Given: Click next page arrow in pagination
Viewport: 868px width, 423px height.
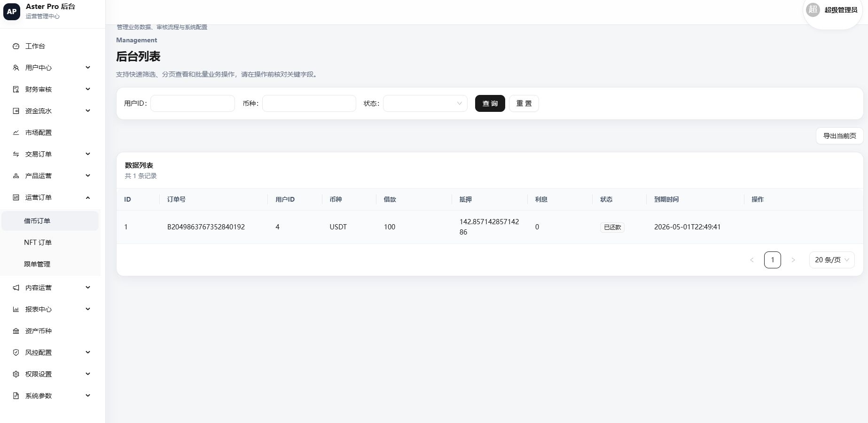Looking at the screenshot, I should point(793,260).
